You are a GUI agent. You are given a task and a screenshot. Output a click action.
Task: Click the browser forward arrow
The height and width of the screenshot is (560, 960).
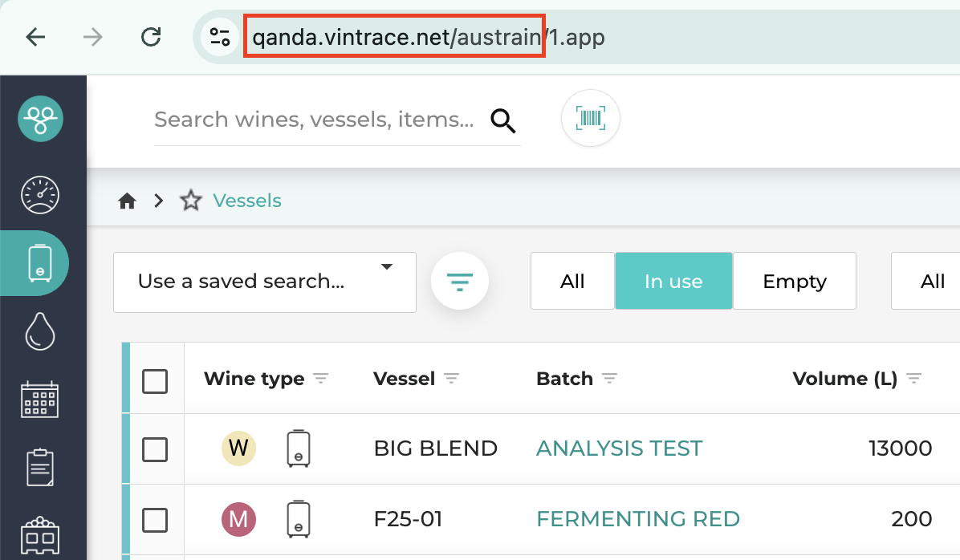(x=93, y=38)
